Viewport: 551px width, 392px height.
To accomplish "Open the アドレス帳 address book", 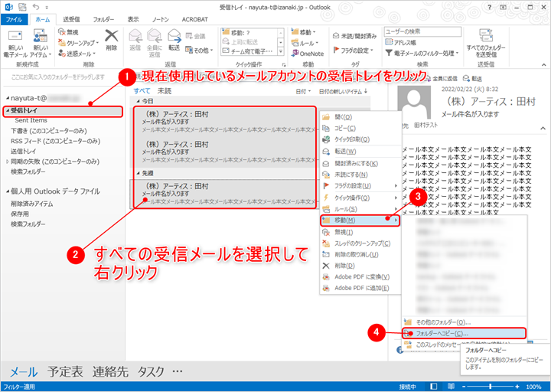I will tap(400, 42).
